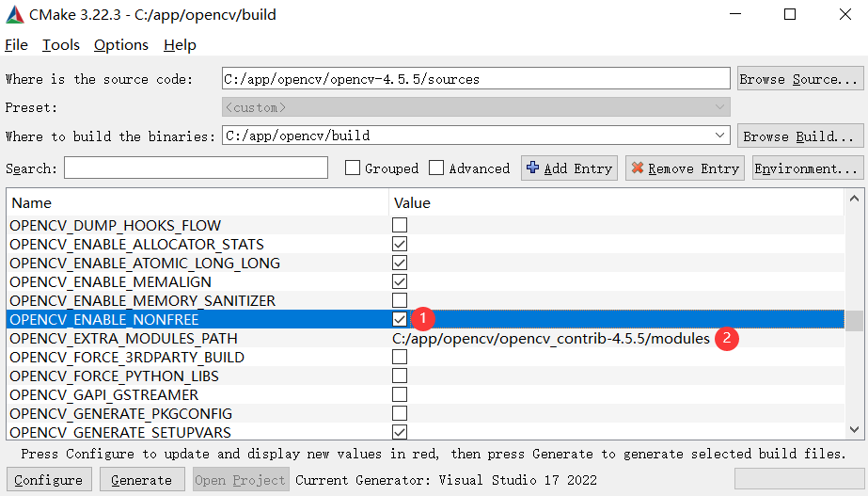Toggle OPENCV_ENABLE_NONFREE checkbox

pos(400,319)
